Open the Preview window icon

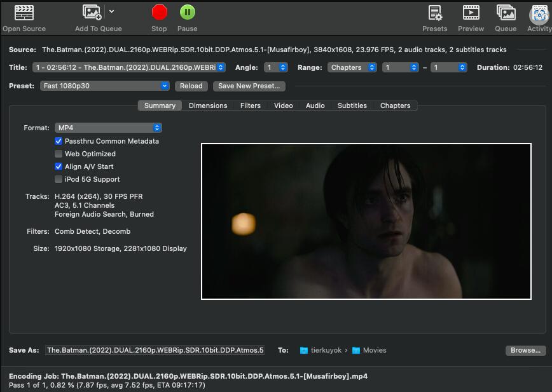[x=471, y=13]
